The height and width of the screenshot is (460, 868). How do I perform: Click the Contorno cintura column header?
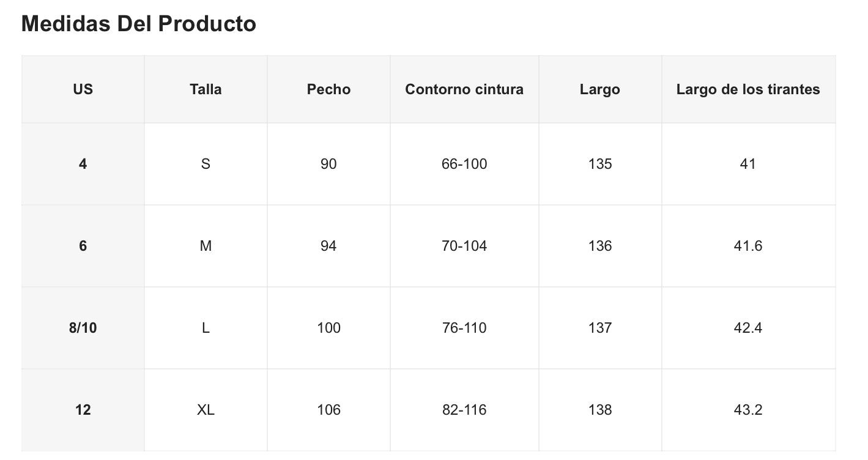[464, 89]
